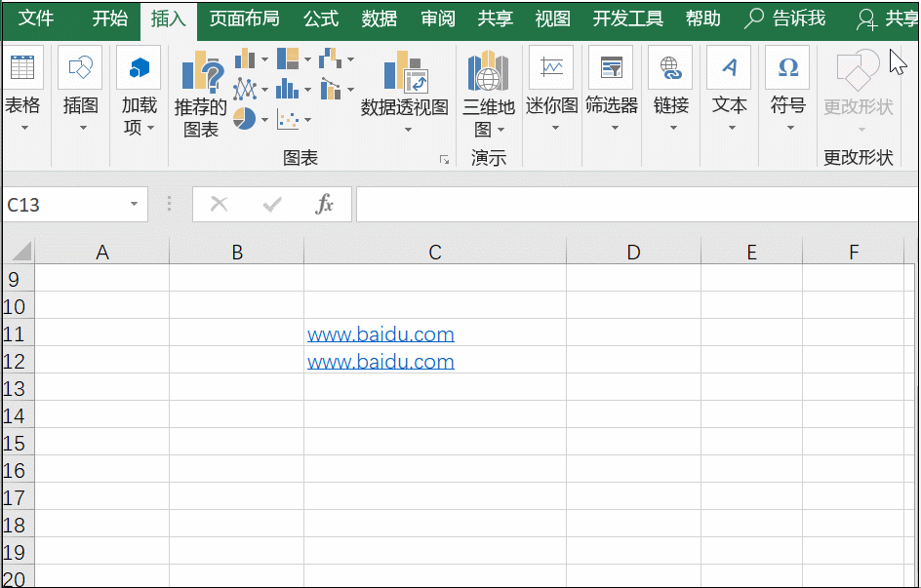The width and height of the screenshot is (921, 588).
Task: Click the formula bar cancel X icon
Action: click(x=220, y=204)
